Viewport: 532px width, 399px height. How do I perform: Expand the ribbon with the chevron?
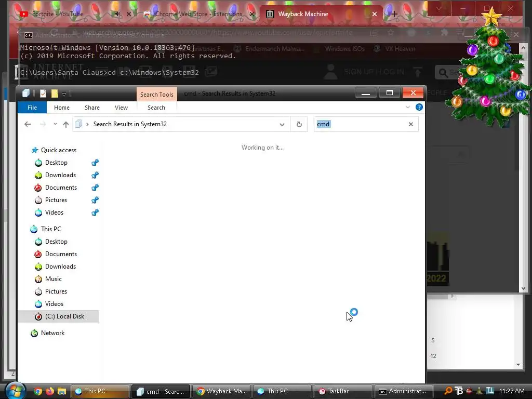pyautogui.click(x=408, y=107)
